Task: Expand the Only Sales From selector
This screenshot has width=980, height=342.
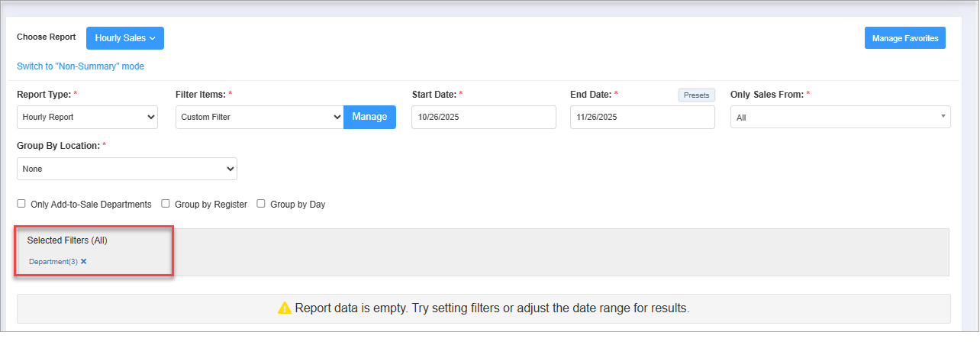Action: (840, 118)
